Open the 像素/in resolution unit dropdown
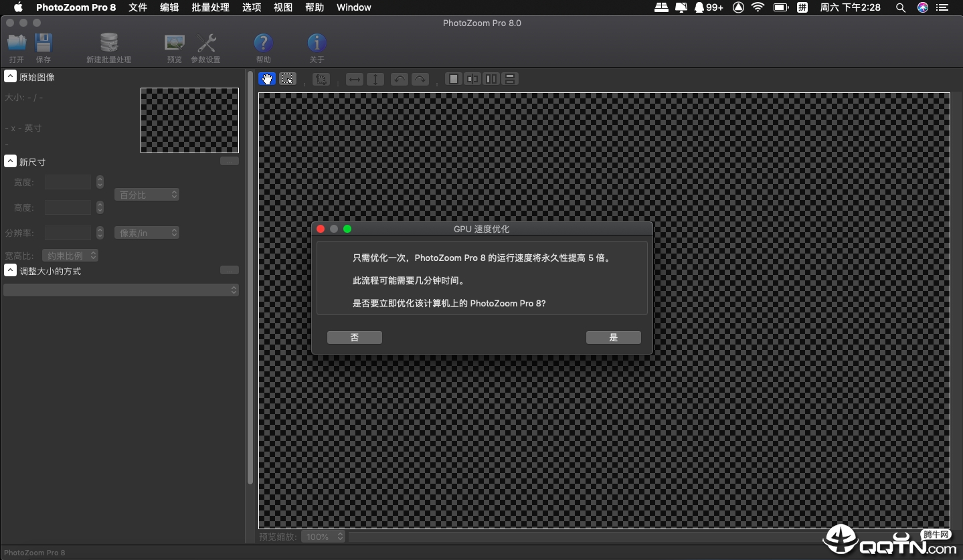The height and width of the screenshot is (560, 963). [147, 233]
